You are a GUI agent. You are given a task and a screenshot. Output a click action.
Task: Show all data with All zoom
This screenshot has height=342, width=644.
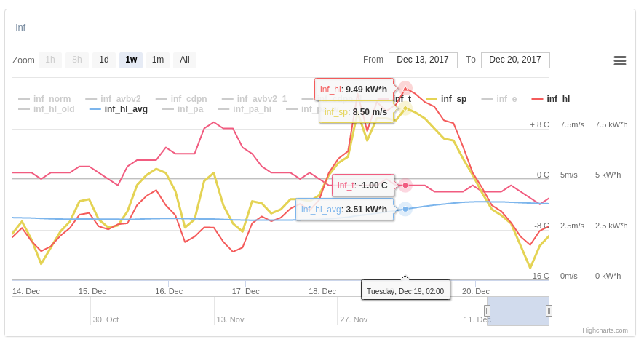[185, 60]
